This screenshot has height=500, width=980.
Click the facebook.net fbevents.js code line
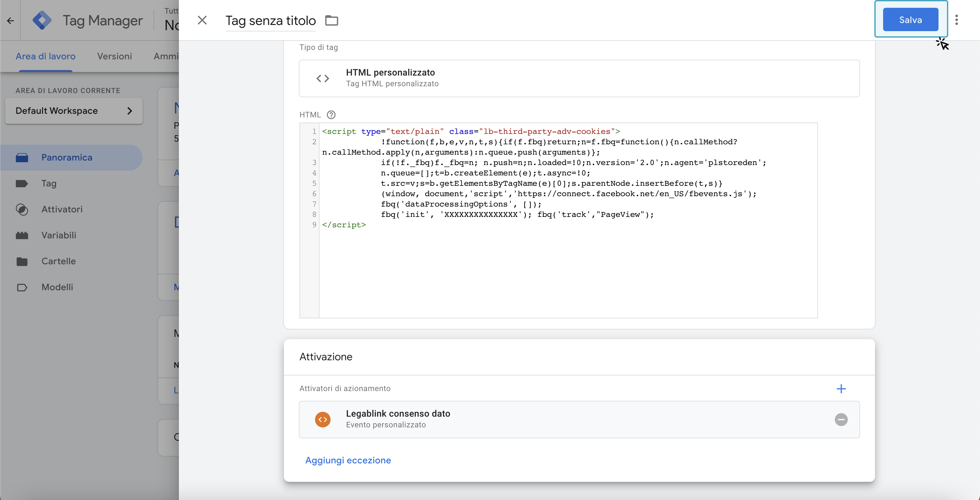[x=568, y=194]
